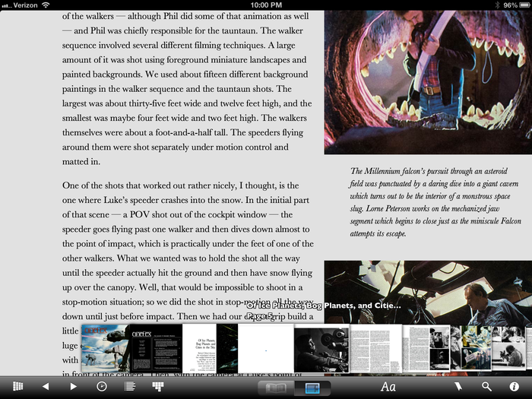The width and height of the screenshot is (532, 399).
Task: Switch to open-book page view
Action: [276, 388]
